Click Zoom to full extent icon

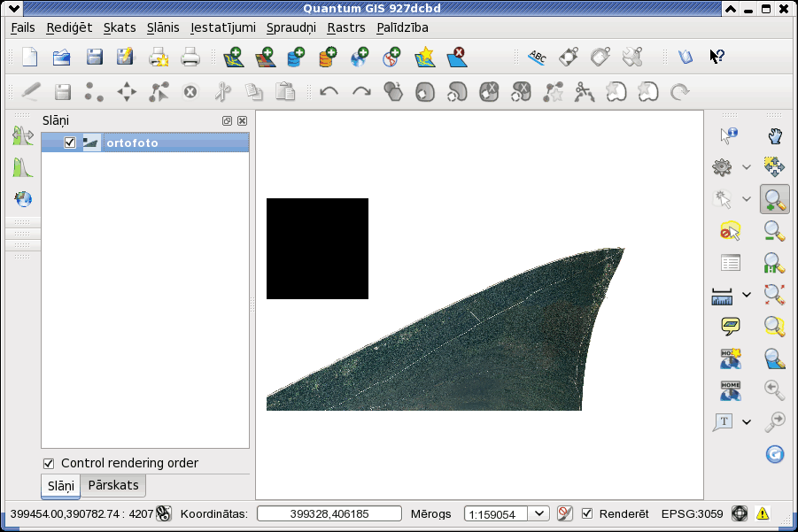click(x=775, y=295)
